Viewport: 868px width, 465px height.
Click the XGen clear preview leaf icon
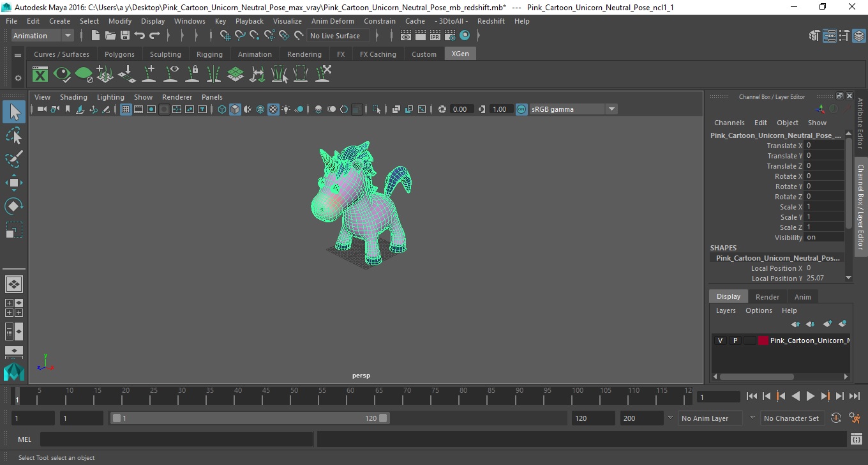pos(84,74)
